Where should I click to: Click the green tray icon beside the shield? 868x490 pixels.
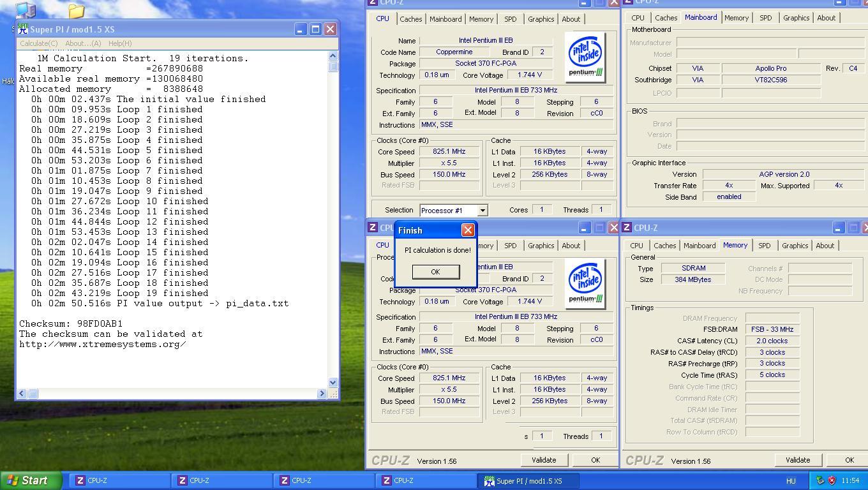click(820, 480)
